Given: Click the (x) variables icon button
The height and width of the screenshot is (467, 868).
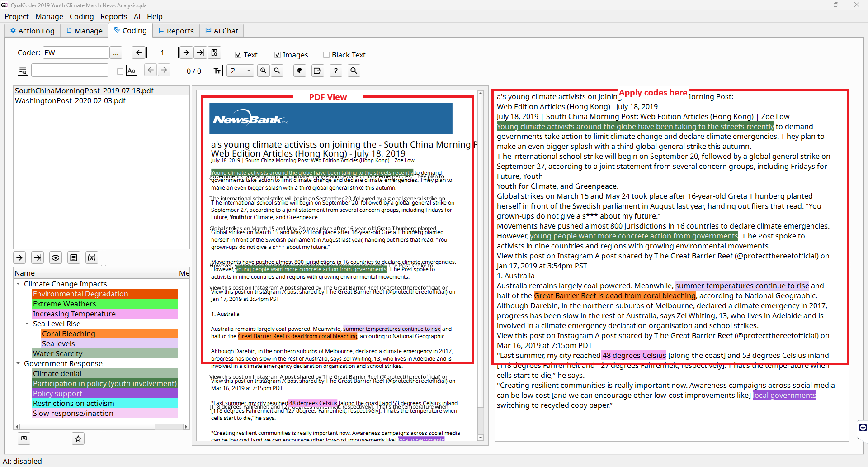Looking at the screenshot, I should (92, 257).
